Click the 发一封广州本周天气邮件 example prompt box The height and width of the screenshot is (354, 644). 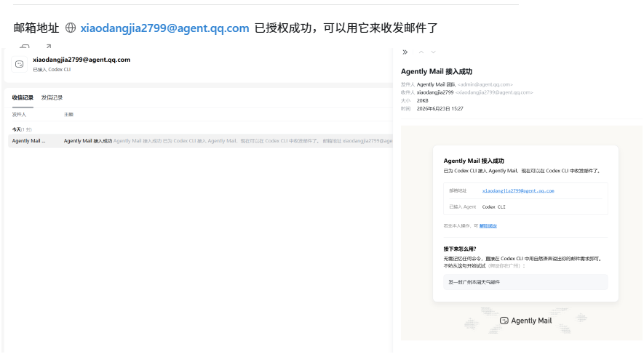click(525, 282)
